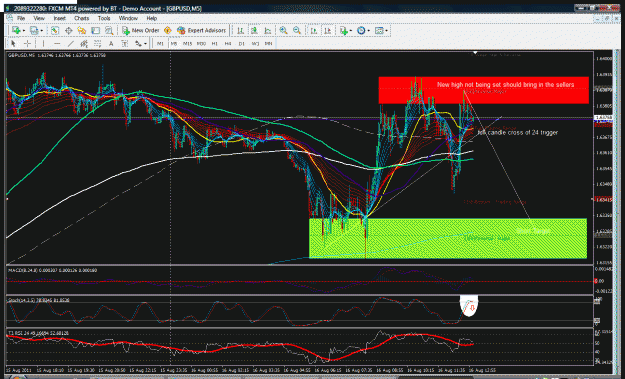Open the Data Window crosshair icon
Viewport: 625px width, 379px height.
point(69,30)
